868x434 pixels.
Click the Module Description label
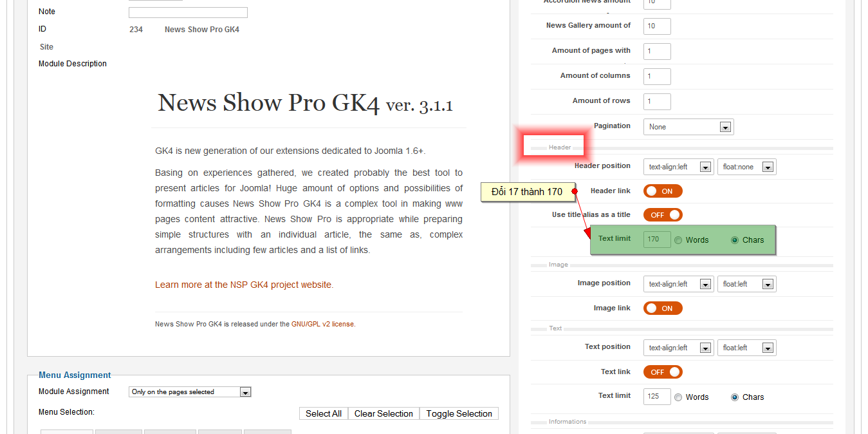pos(73,64)
